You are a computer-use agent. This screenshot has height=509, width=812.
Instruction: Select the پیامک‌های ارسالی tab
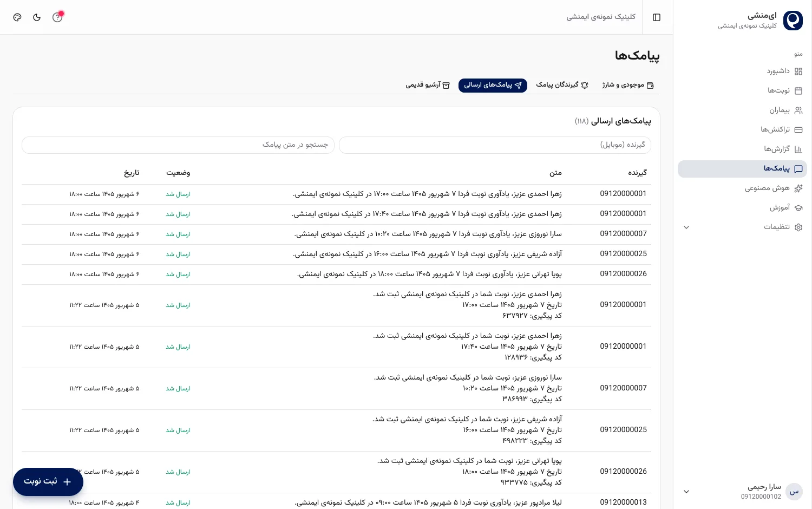coord(493,86)
